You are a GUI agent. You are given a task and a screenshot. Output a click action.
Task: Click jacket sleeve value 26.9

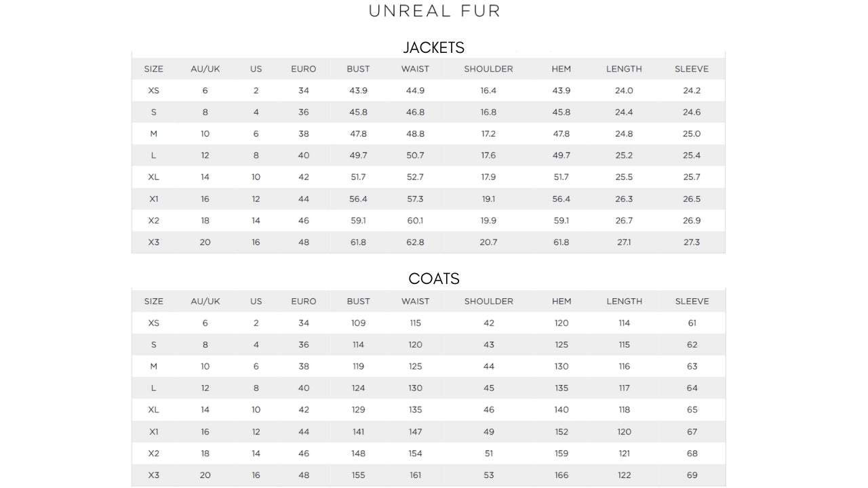[x=692, y=221]
